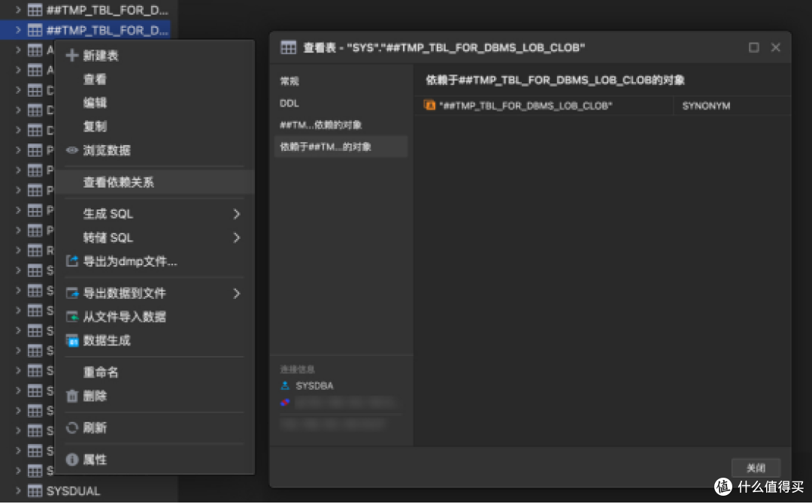This screenshot has height=504, width=812.
Task: Click the export icon beside 导出为dmp文件
Action: point(72,261)
